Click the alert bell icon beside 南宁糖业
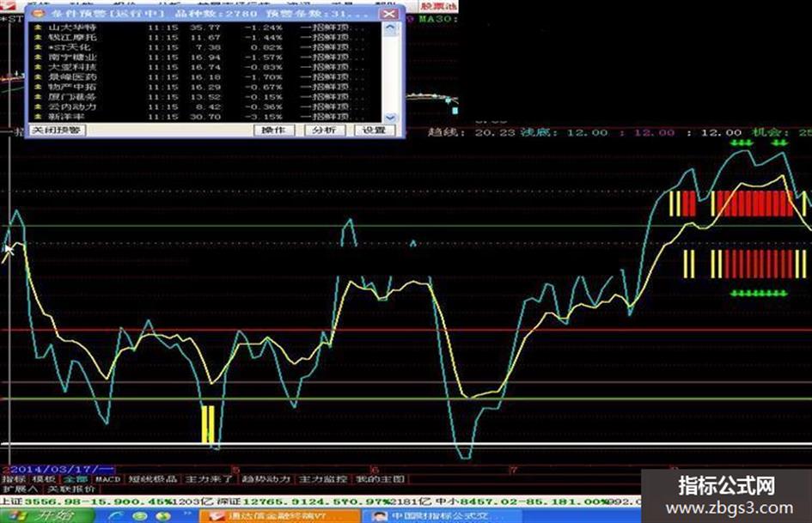Image resolution: width=812 pixels, height=523 pixels. [37, 57]
